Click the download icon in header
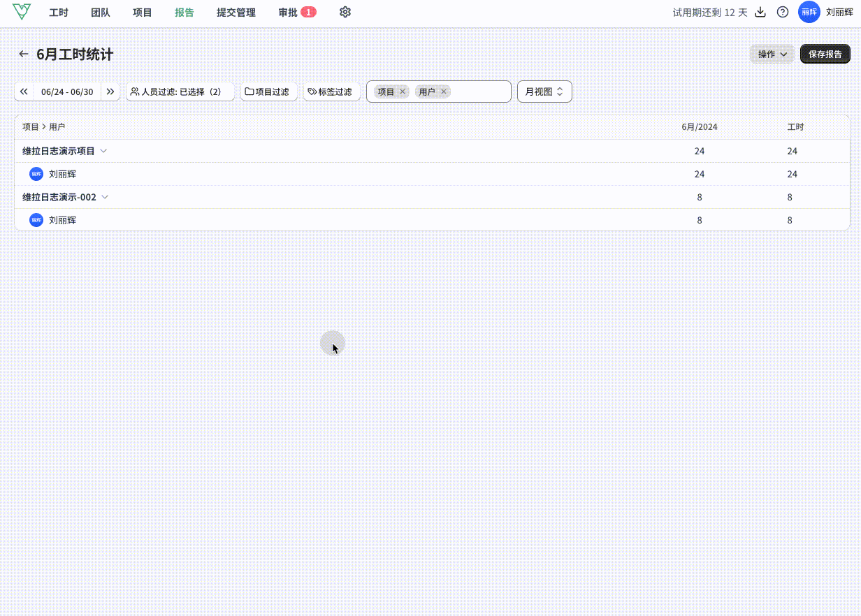 pos(761,12)
